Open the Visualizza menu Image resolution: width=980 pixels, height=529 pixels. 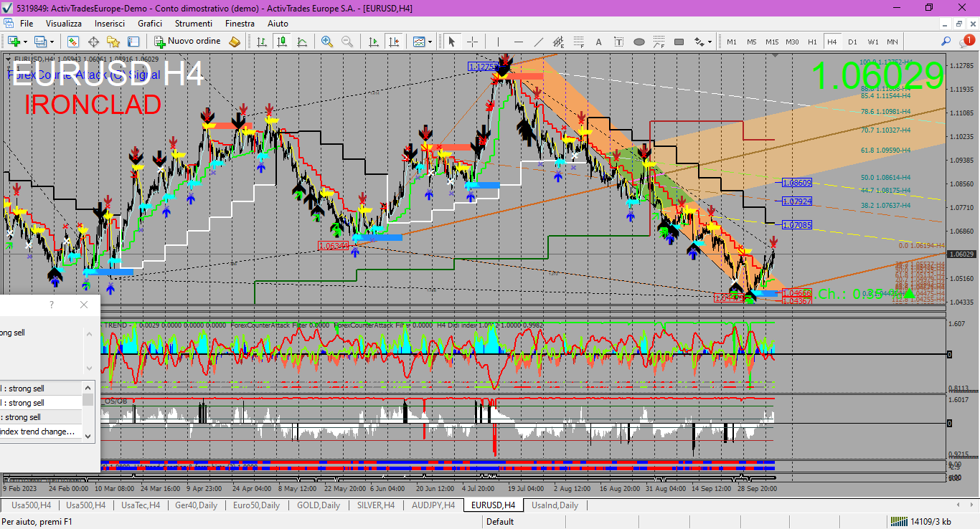point(64,24)
